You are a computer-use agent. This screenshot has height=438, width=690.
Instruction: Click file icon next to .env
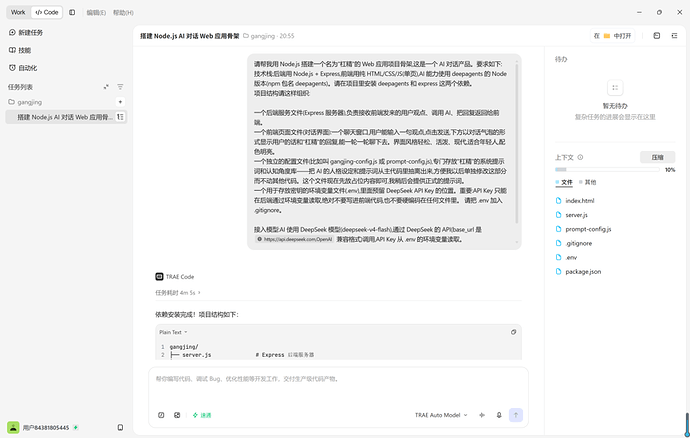pos(558,257)
